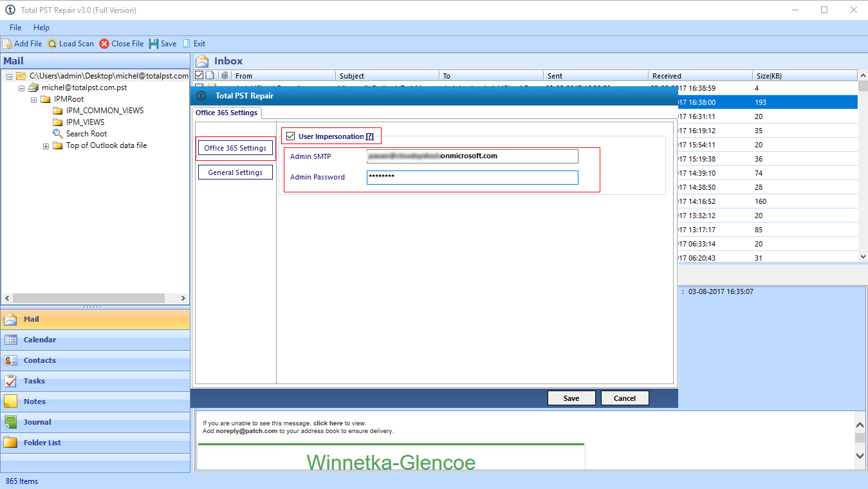
Task: Click the Search Root tree item
Action: click(x=86, y=134)
